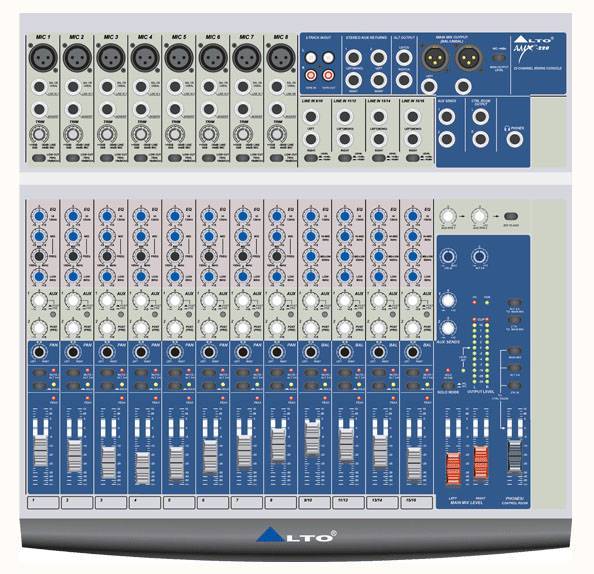Click the LINE IN 11/12 left/mono jack
Viewport: 594px width, 574px height.
[345, 117]
